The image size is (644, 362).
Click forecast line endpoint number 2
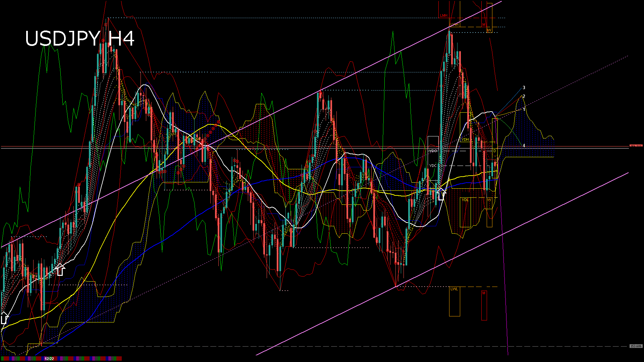[x=524, y=97]
